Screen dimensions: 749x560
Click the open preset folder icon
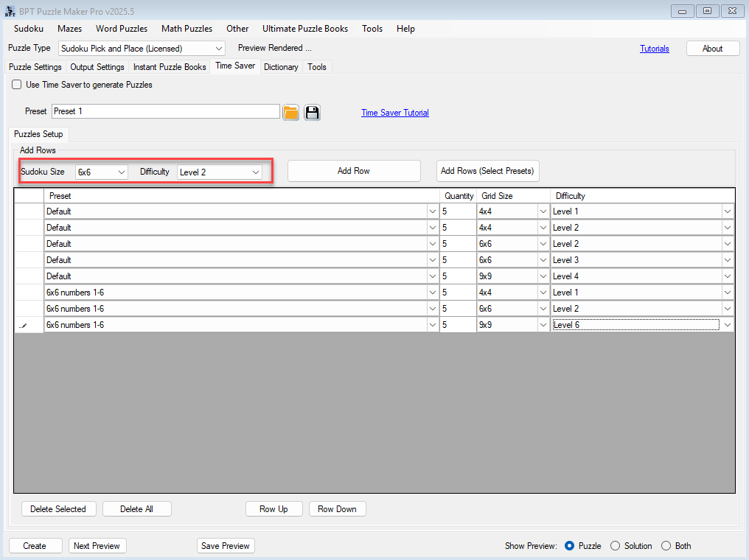[291, 113]
